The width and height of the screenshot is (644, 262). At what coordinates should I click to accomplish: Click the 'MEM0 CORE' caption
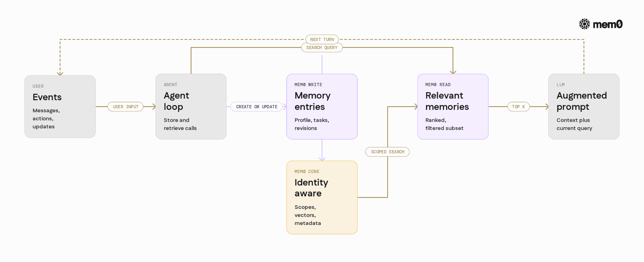[x=307, y=171]
